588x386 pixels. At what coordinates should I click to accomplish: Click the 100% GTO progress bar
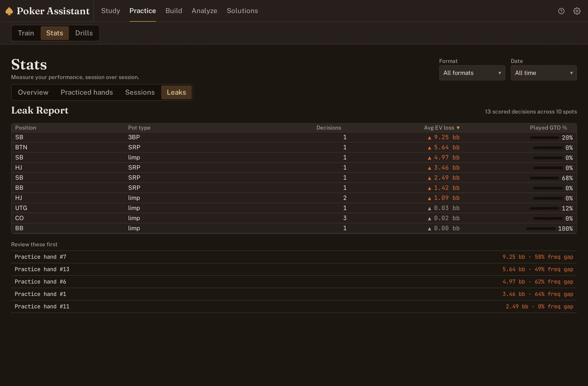[x=540, y=229]
